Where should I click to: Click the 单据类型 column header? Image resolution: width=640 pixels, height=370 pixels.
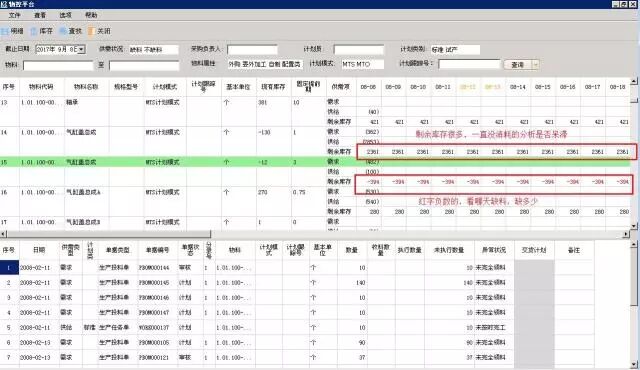[x=118, y=250]
